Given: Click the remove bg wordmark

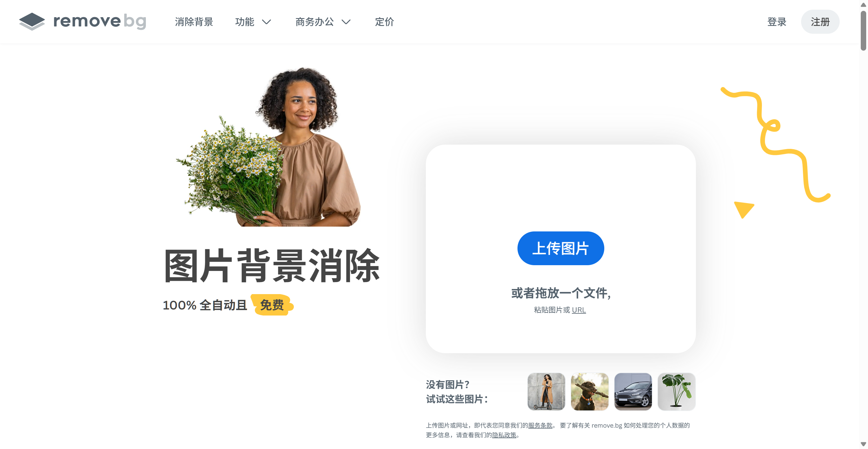Looking at the screenshot, I should (x=100, y=22).
